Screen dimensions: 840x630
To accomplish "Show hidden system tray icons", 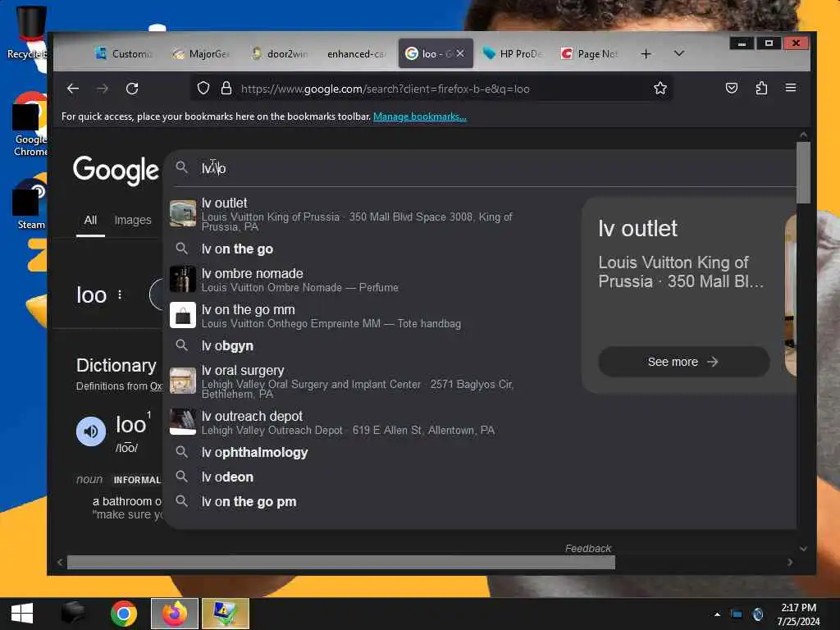I will tap(717, 614).
